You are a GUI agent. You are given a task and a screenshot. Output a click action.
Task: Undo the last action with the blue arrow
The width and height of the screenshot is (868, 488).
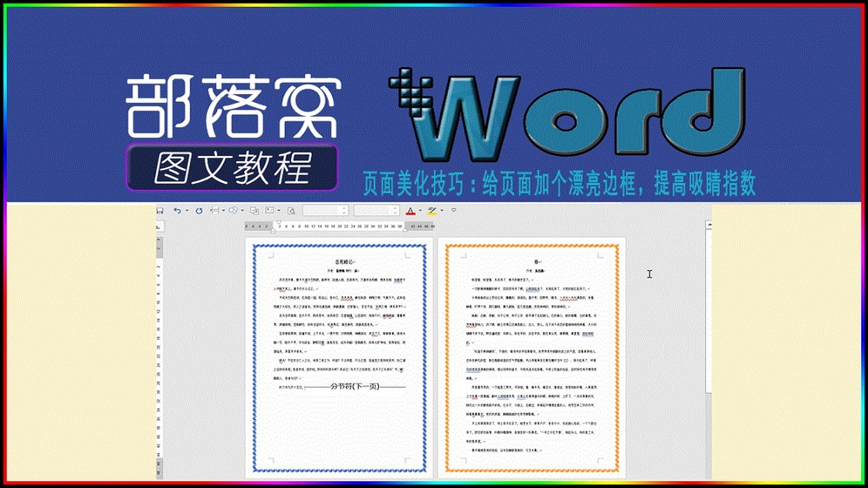tap(177, 211)
